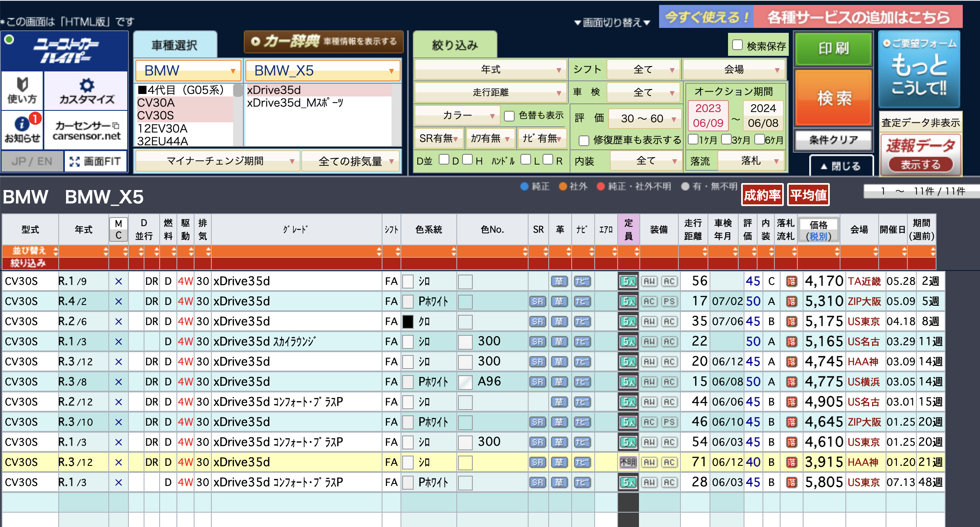
Task: Check the ﾊﾝﾄﾞﾙ L checkbox
Action: 525,160
